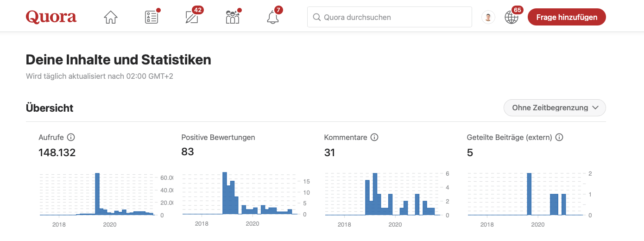Click the info icon beside Kommentare

coord(374,137)
